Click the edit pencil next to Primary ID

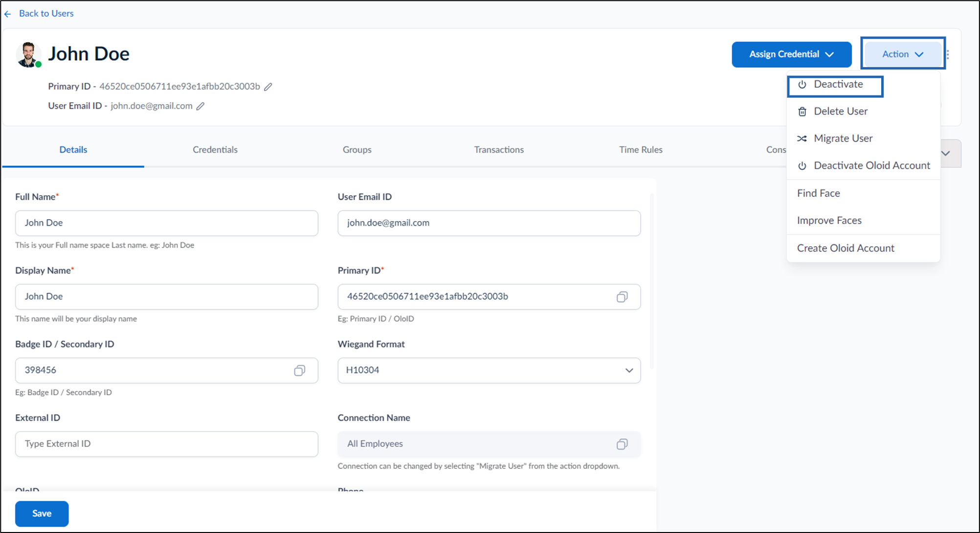268,87
